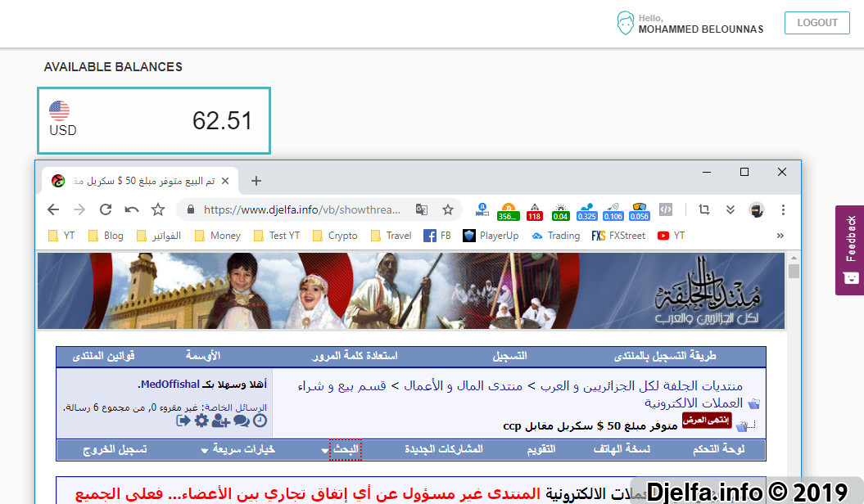Open لوحة التحكم control panel
864x504 pixels.
(719, 449)
